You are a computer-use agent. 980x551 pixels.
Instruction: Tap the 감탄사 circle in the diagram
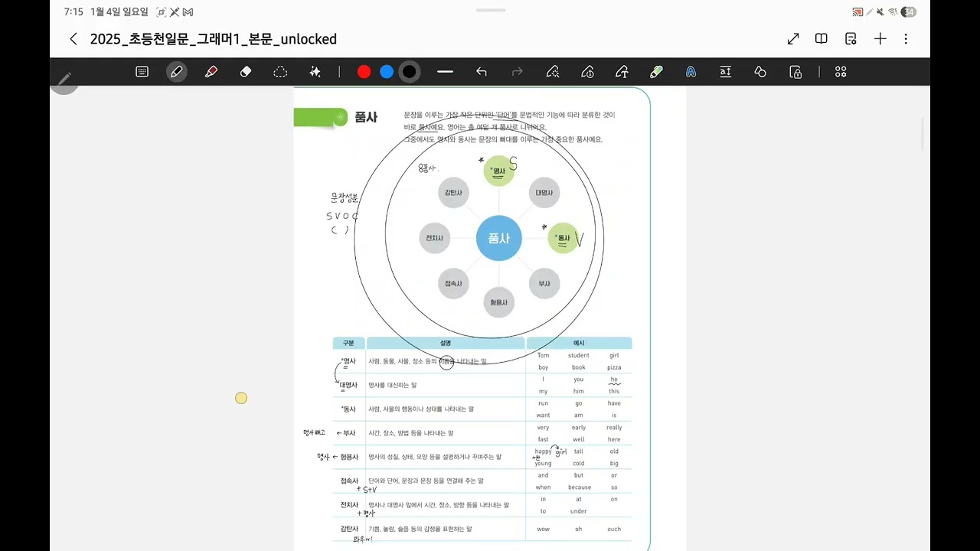pyautogui.click(x=453, y=193)
